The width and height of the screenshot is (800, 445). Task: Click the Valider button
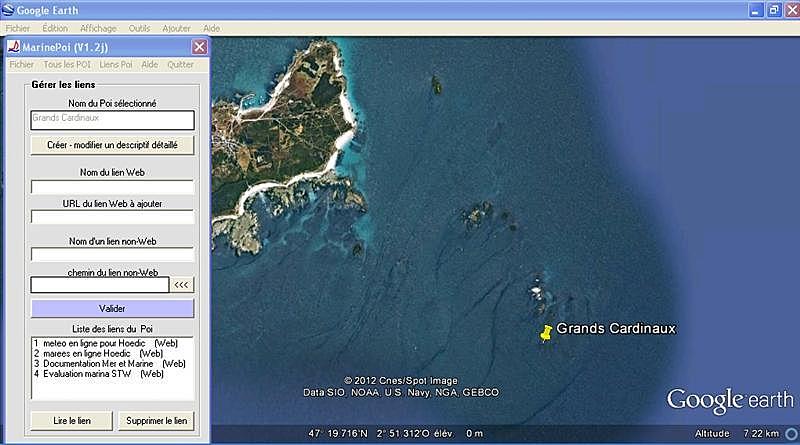pyautogui.click(x=112, y=308)
